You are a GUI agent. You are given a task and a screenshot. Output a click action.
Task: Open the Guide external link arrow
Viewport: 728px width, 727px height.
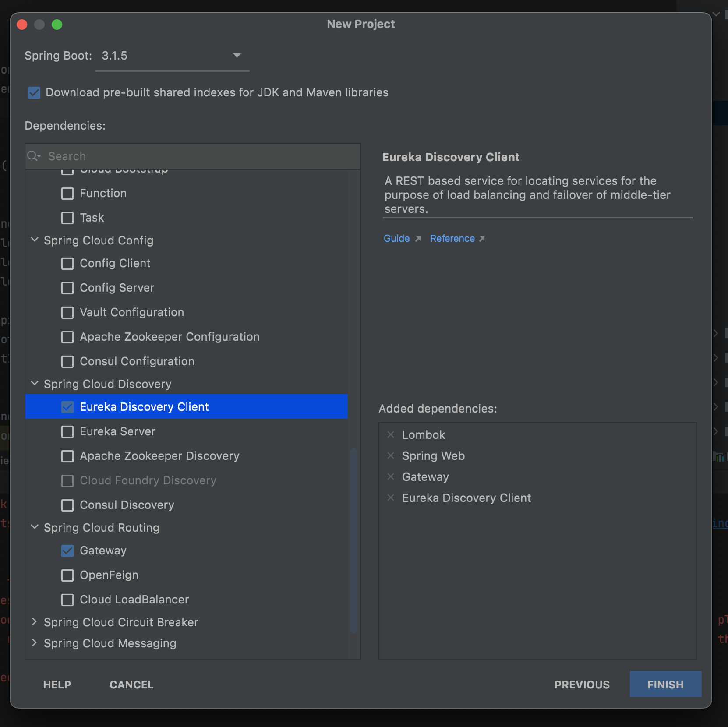click(418, 239)
